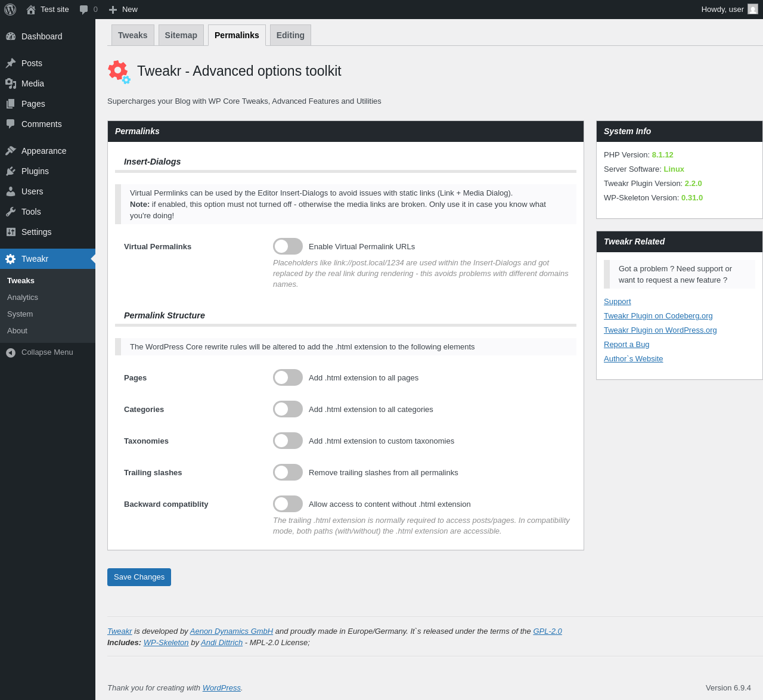The width and height of the screenshot is (763, 700).
Task: Click the Report a Bug link
Action: [x=626, y=345]
